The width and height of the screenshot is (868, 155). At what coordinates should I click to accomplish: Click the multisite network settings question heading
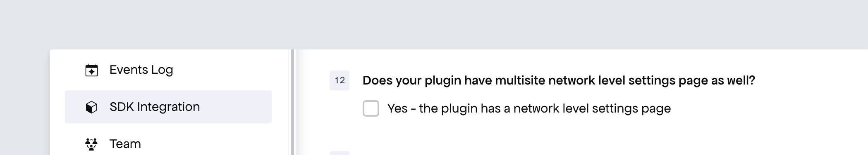click(559, 80)
